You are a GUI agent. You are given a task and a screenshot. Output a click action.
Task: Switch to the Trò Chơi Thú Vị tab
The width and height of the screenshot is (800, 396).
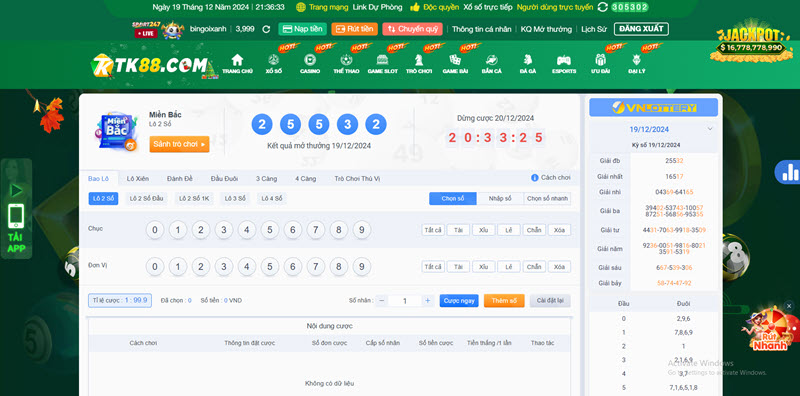[357, 179]
